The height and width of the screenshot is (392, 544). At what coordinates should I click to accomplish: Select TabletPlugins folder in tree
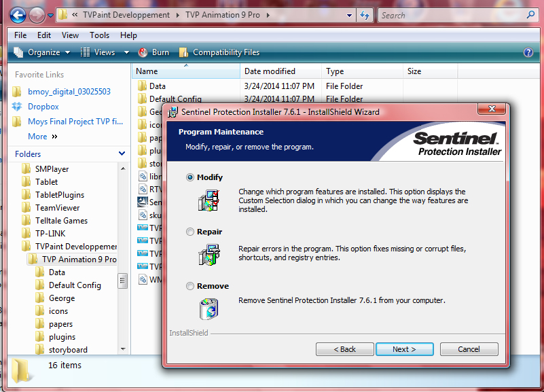(60, 195)
